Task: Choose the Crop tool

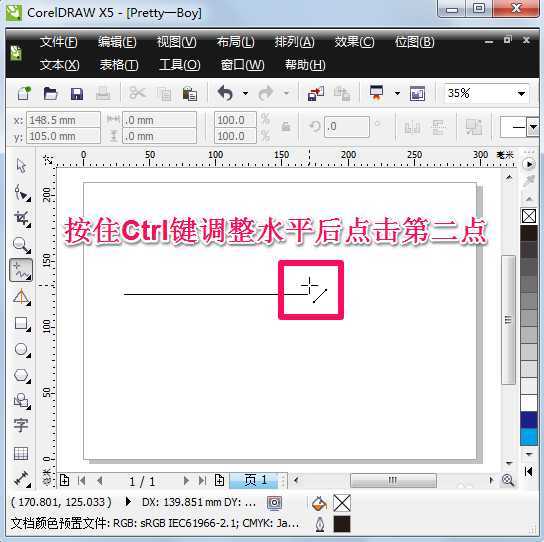Action: [22, 219]
